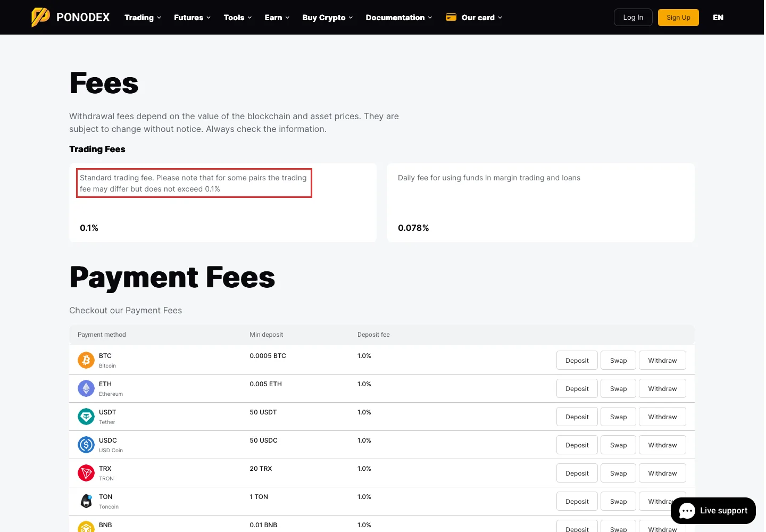Open the Tools menu item
Screen dimensions: 766x532
[238, 18]
